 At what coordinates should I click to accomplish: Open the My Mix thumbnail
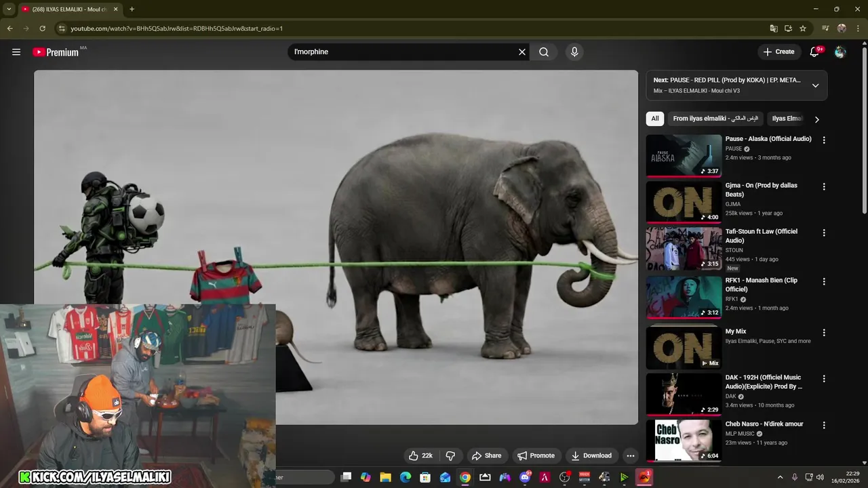[x=684, y=347]
